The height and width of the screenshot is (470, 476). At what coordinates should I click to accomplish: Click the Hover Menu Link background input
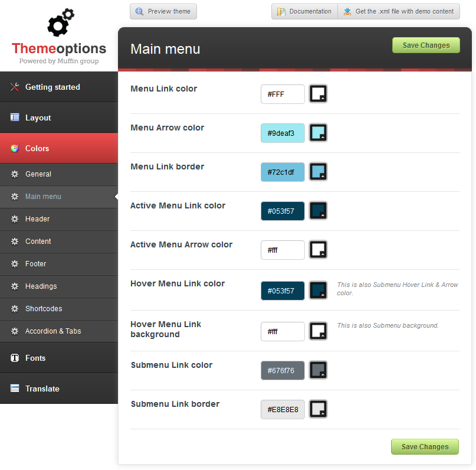tap(283, 332)
